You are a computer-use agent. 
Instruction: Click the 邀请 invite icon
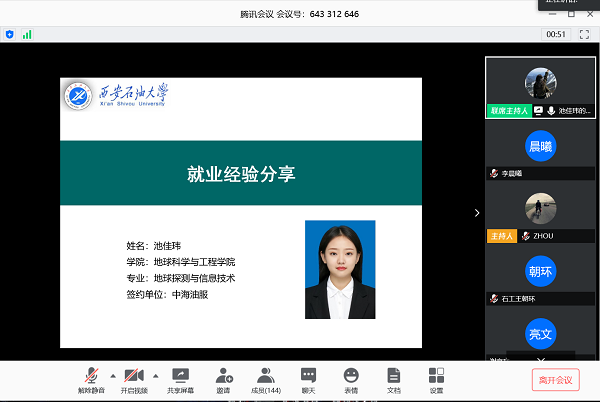click(223, 379)
